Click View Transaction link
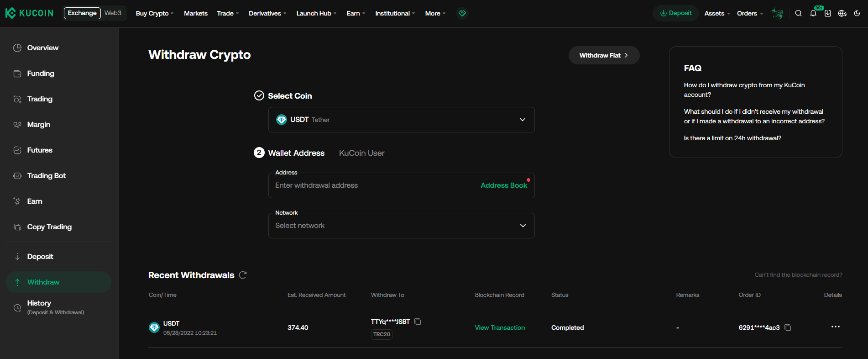Screen dimensions: 868x359 (x=500, y=327)
